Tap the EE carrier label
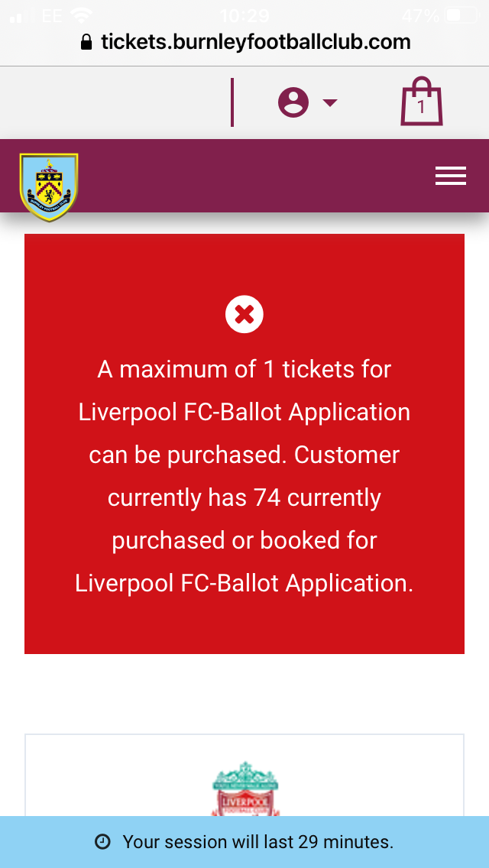Screen dimensions: 489x868 pos(52,15)
